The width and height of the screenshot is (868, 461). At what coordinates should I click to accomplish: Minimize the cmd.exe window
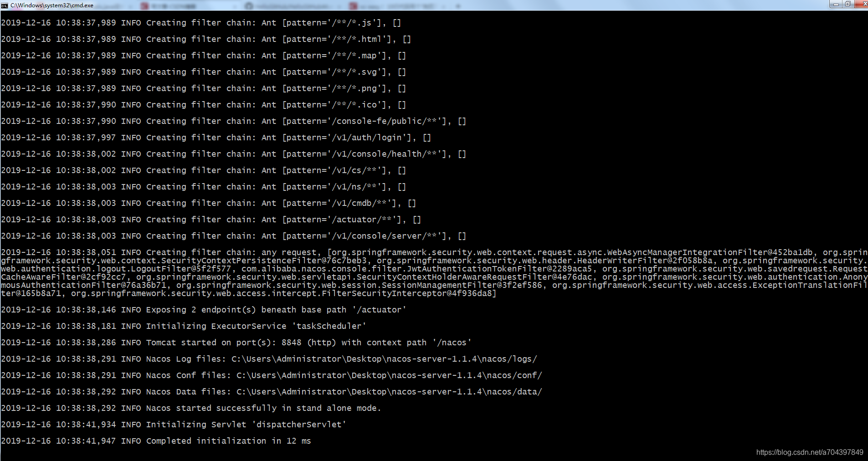pos(836,4)
